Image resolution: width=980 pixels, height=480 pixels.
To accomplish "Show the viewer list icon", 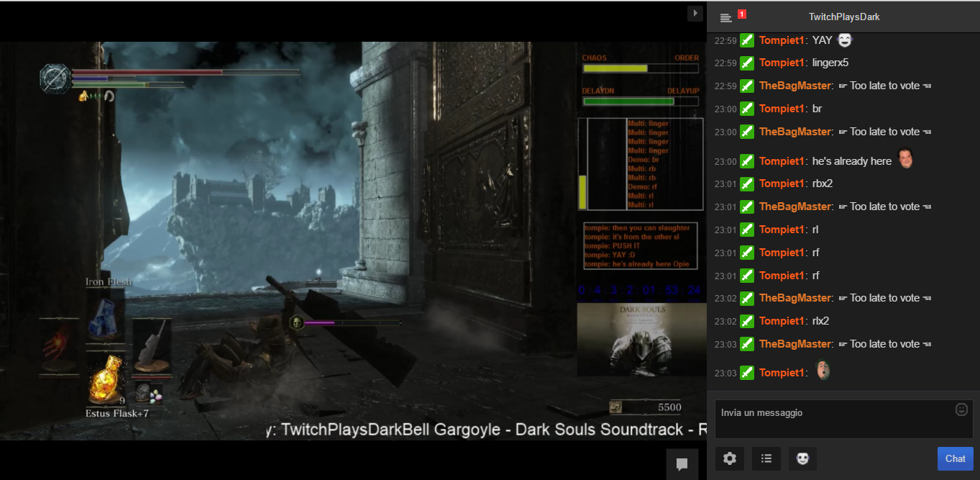I will 766,458.
